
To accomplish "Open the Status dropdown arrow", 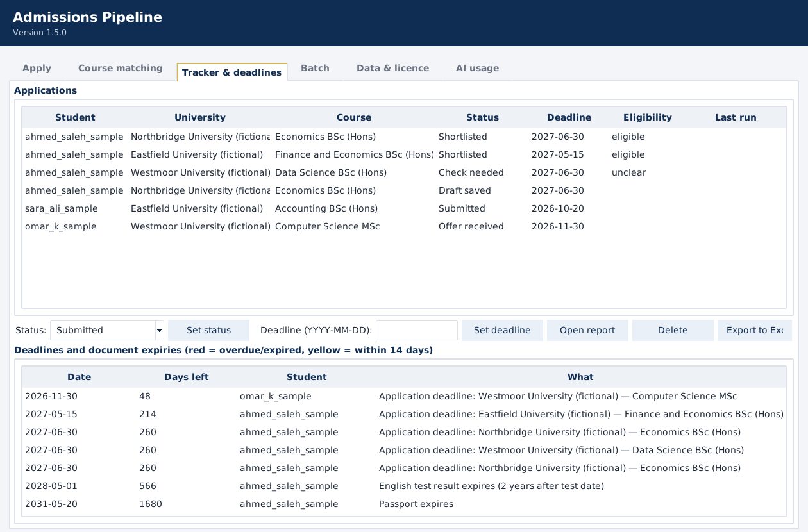I will (159, 331).
